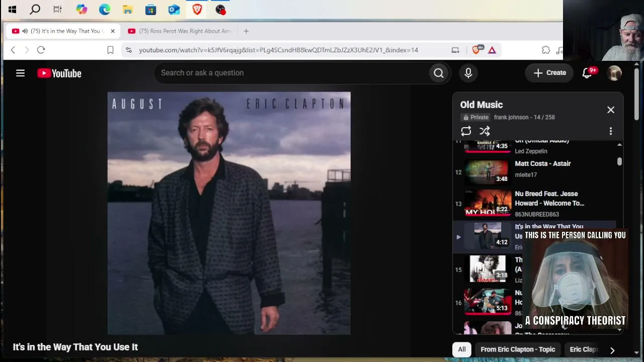Toggle loop for the Old Music playlist
The width and height of the screenshot is (644, 362).
466,131
